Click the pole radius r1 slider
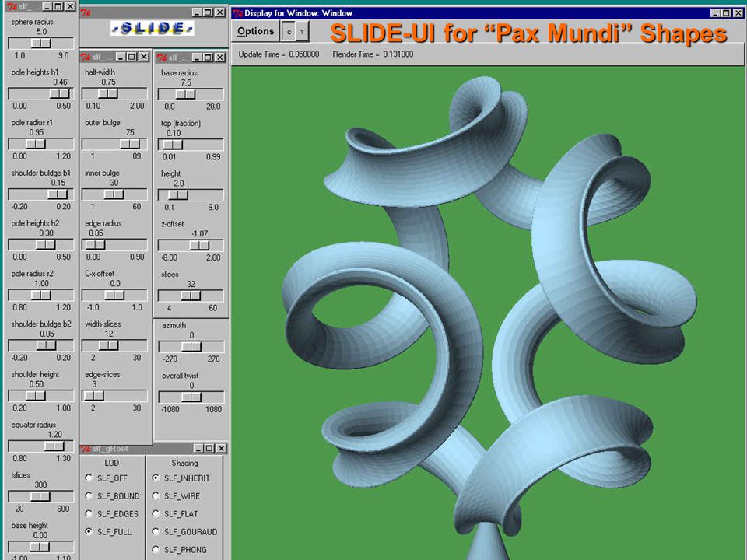This screenshot has width=747, height=560. coord(41,144)
